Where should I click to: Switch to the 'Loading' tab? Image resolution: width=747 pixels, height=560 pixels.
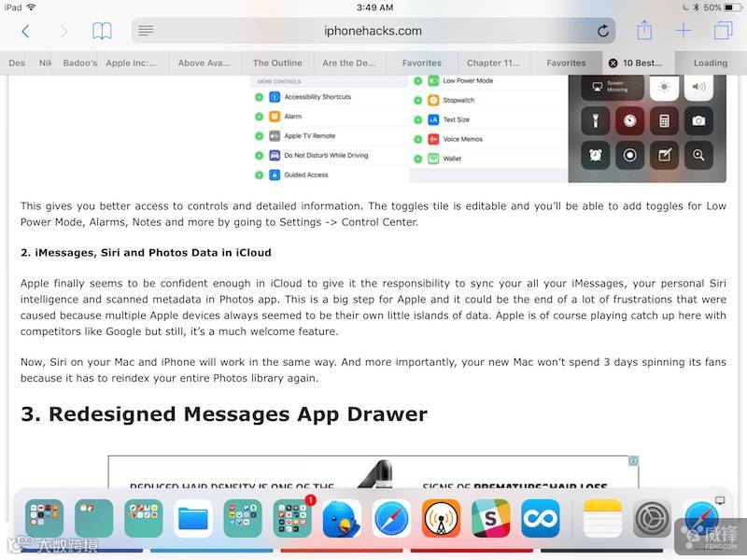tap(711, 63)
